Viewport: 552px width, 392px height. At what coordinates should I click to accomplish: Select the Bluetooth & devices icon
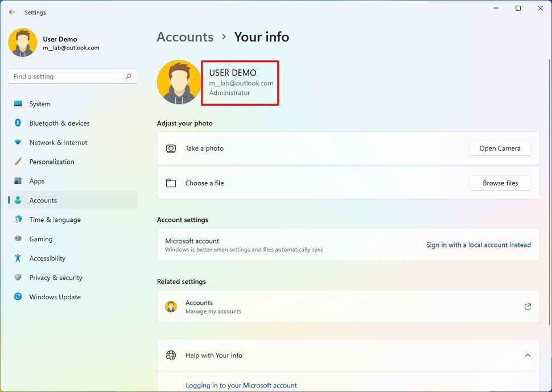point(18,123)
